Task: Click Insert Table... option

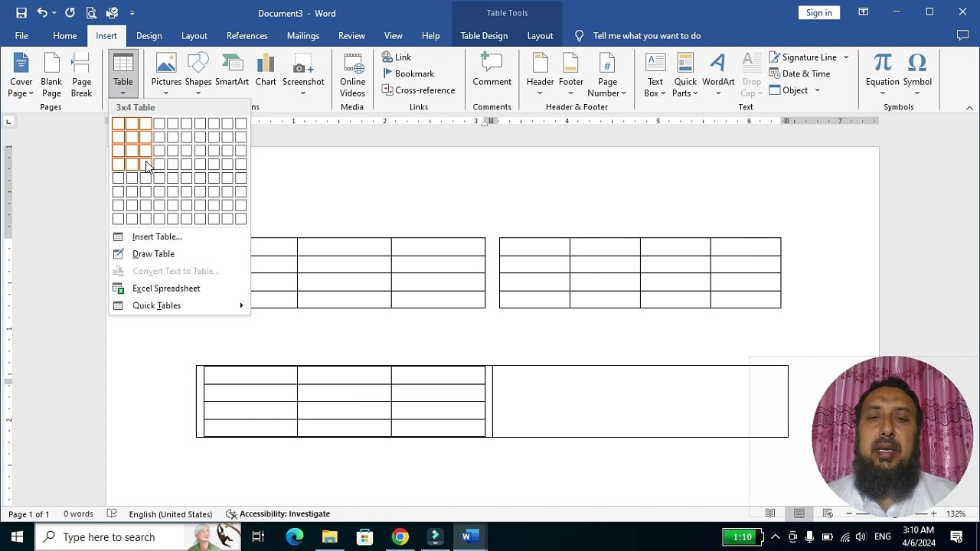Action: pos(157,237)
